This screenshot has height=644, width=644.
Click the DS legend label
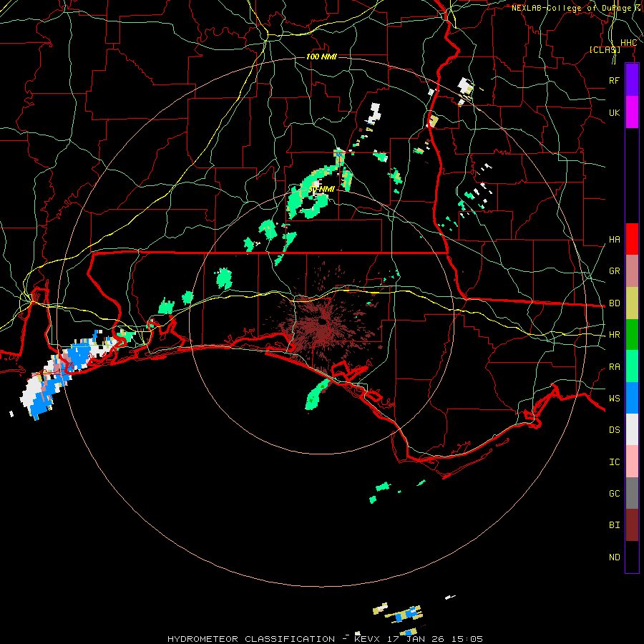[614, 430]
